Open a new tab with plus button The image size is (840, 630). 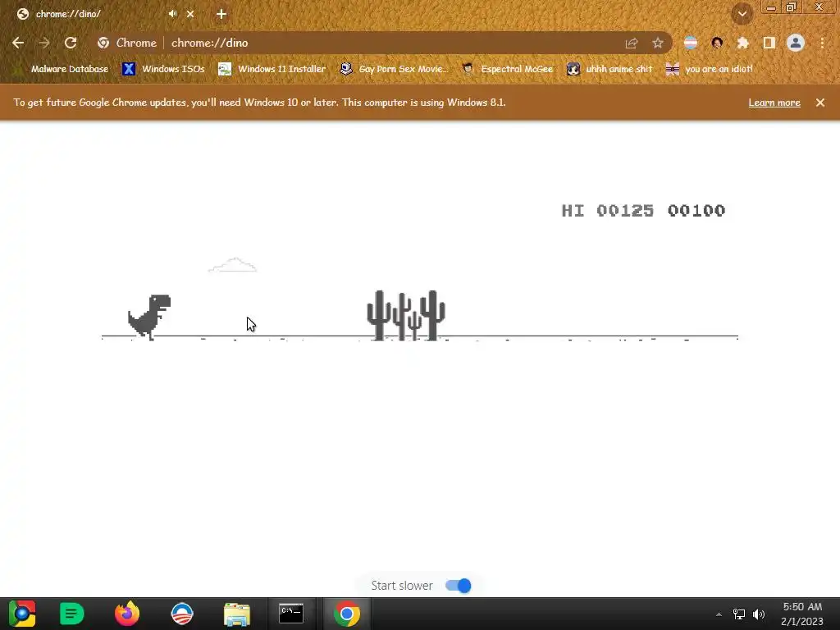coord(221,15)
